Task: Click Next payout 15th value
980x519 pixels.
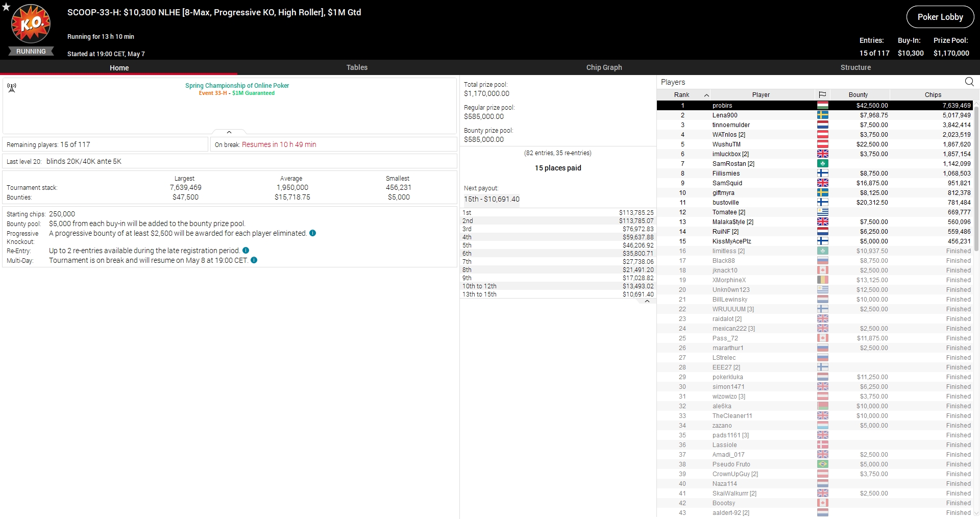Action: click(x=492, y=199)
